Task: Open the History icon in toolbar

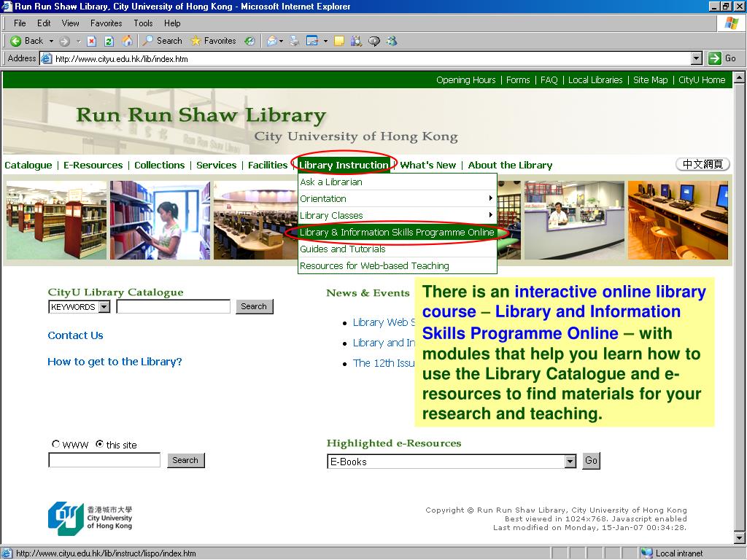Action: [249, 41]
